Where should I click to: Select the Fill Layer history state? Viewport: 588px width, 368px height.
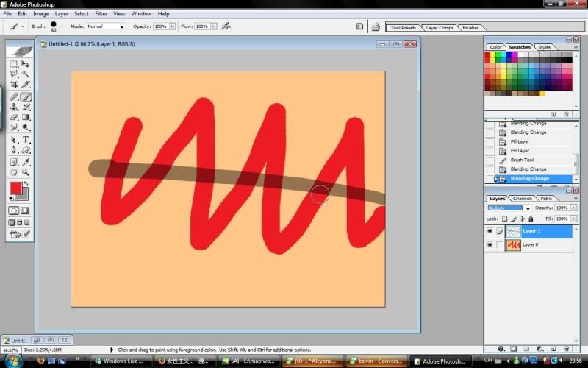click(x=520, y=141)
